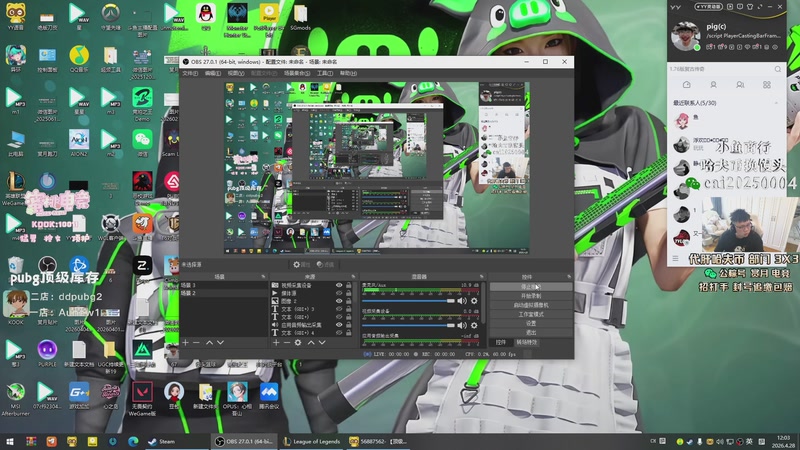Open the QQ音乐 desktop icon
Screen dimensions: 800x450
(x=79, y=59)
